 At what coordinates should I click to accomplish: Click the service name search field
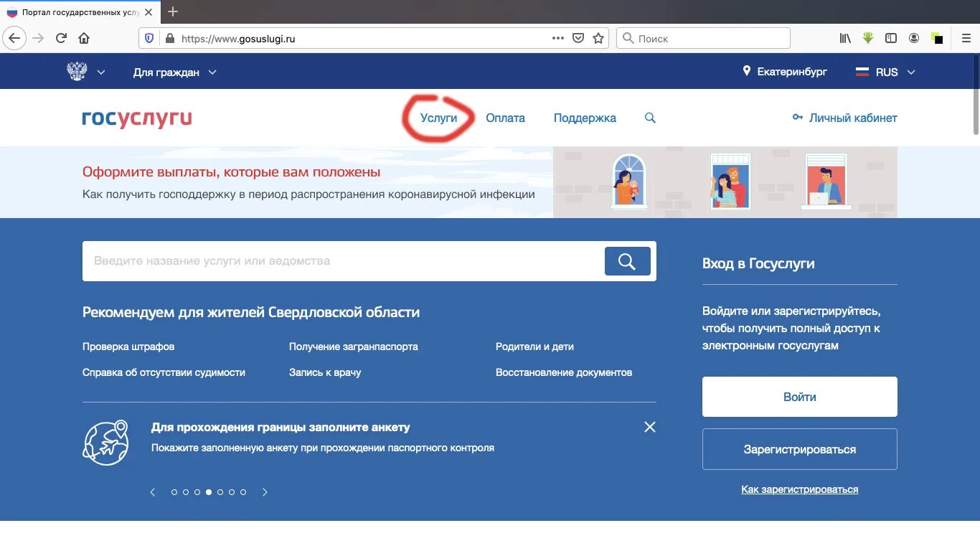[344, 261]
